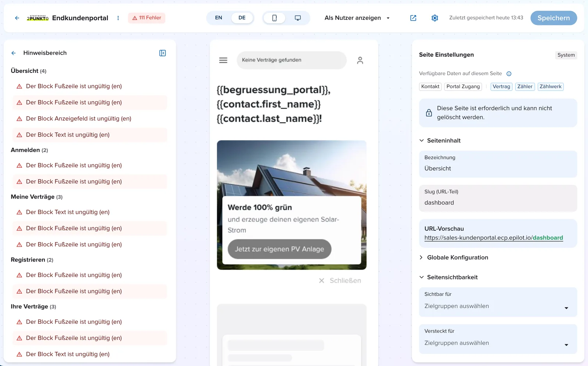The width and height of the screenshot is (588, 366).
Task: Open the URL-Vorschau dashboard link
Action: [x=494, y=238]
